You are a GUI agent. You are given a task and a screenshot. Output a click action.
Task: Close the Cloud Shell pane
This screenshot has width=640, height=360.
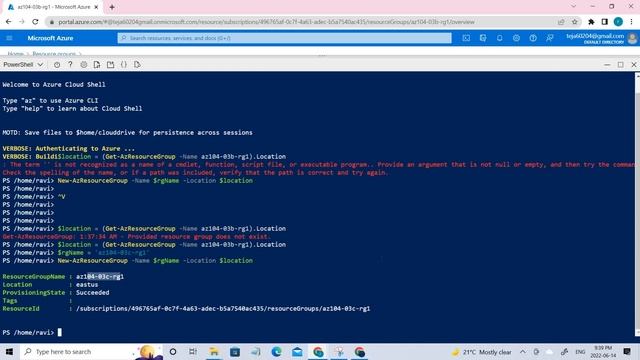[x=634, y=64]
